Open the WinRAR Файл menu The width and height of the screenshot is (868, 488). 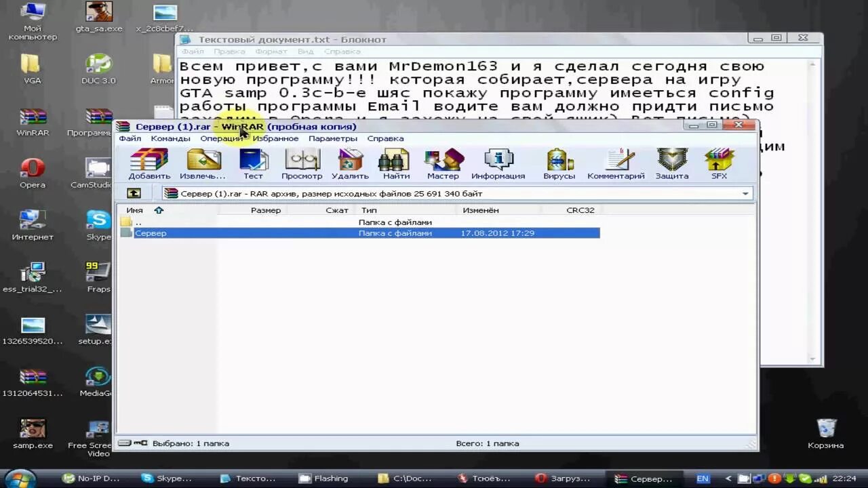pyautogui.click(x=130, y=138)
